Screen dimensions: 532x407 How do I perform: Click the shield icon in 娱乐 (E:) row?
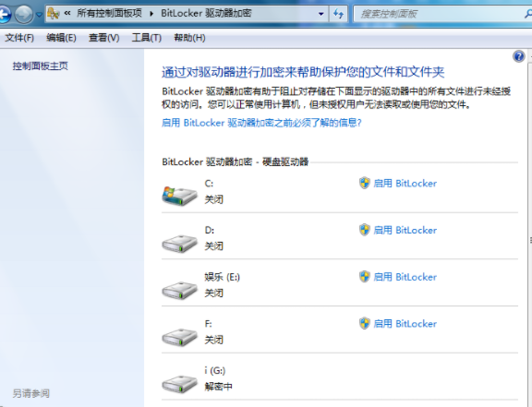tap(365, 277)
